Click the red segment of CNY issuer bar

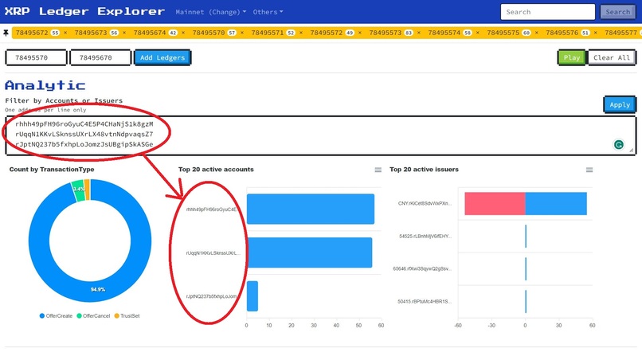(495, 203)
